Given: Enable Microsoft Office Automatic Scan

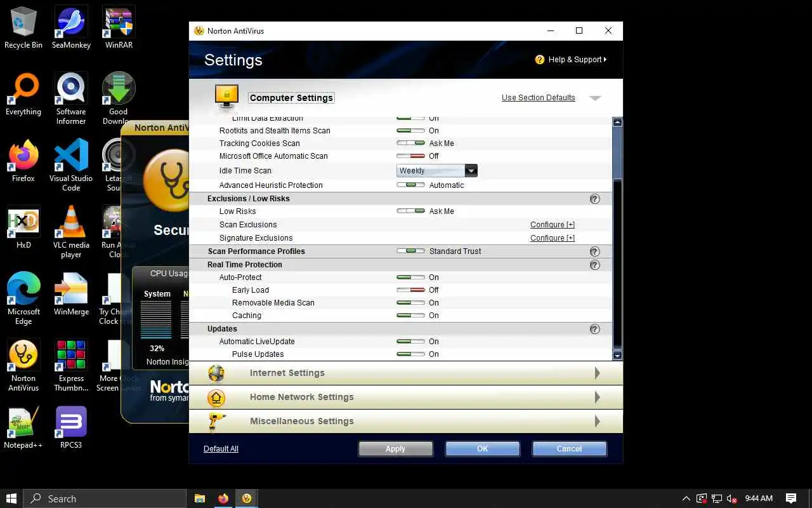Looking at the screenshot, I should point(410,156).
